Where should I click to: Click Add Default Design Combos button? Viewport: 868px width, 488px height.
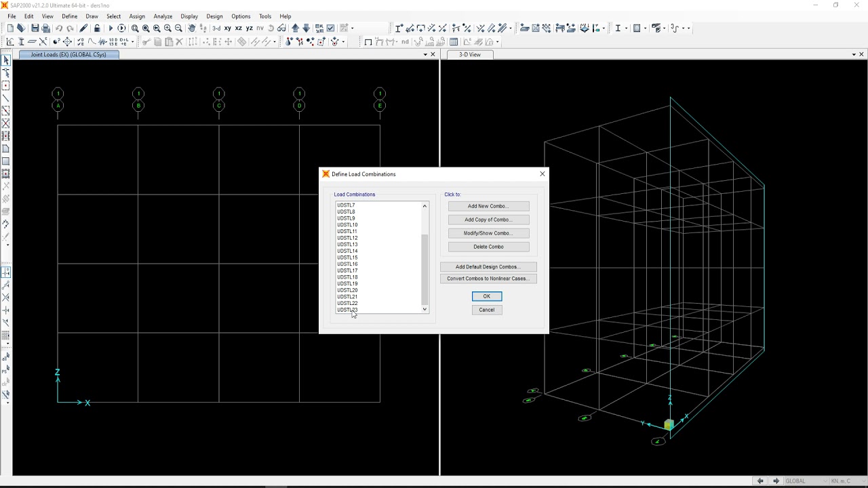coord(488,267)
